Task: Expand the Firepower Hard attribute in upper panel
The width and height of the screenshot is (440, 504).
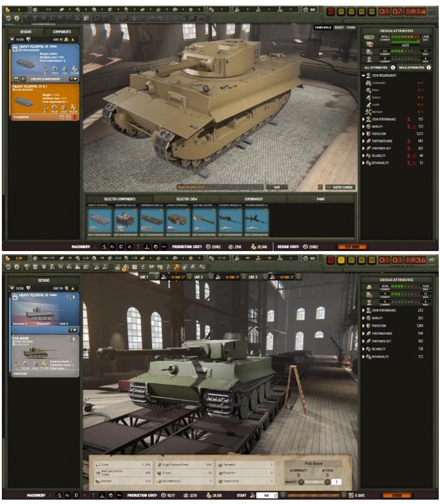Action: [x=363, y=141]
